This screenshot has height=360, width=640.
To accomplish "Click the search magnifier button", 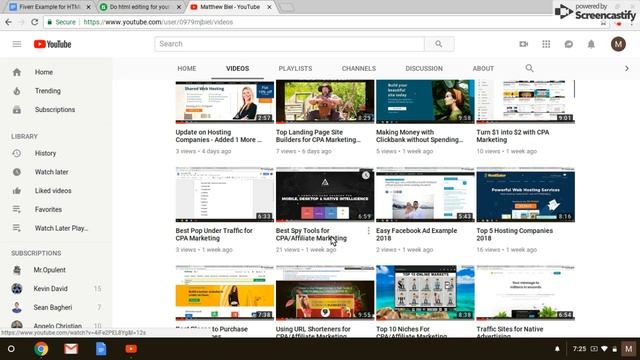I will 439,44.
